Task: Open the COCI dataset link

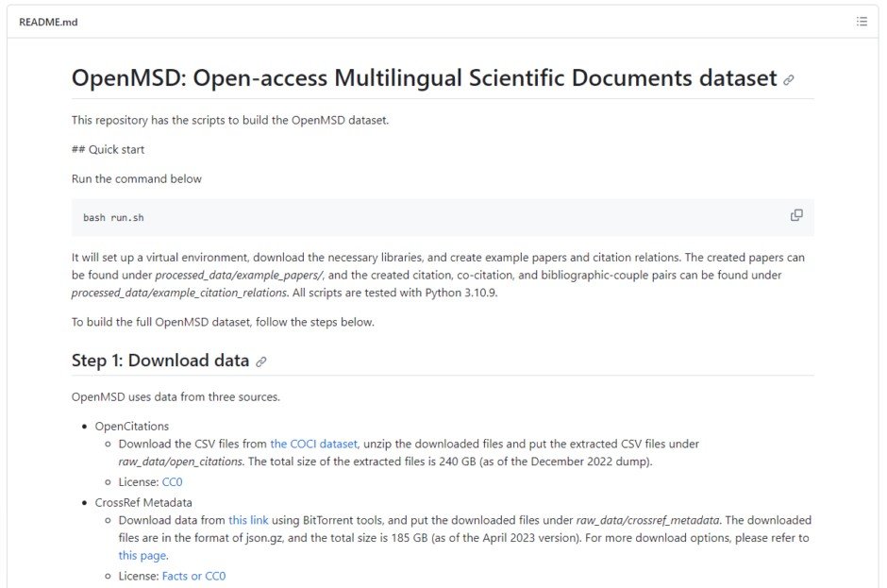Action: 313,444
